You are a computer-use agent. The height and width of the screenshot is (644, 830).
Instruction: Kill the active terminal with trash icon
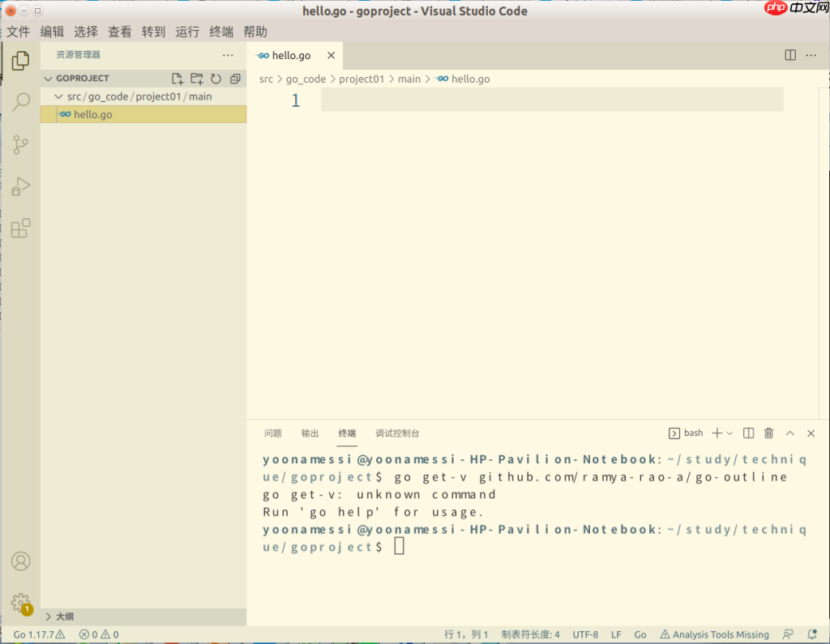coord(768,433)
